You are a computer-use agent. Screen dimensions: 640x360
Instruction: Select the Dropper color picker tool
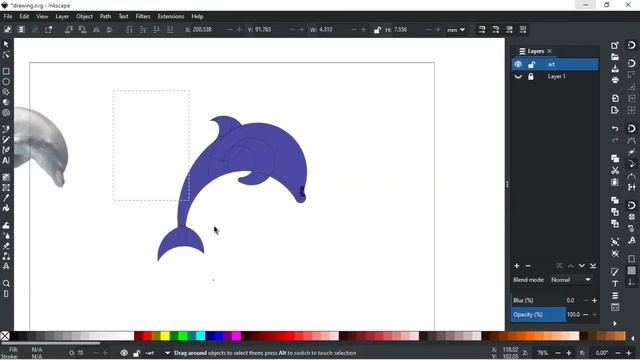tap(6, 198)
